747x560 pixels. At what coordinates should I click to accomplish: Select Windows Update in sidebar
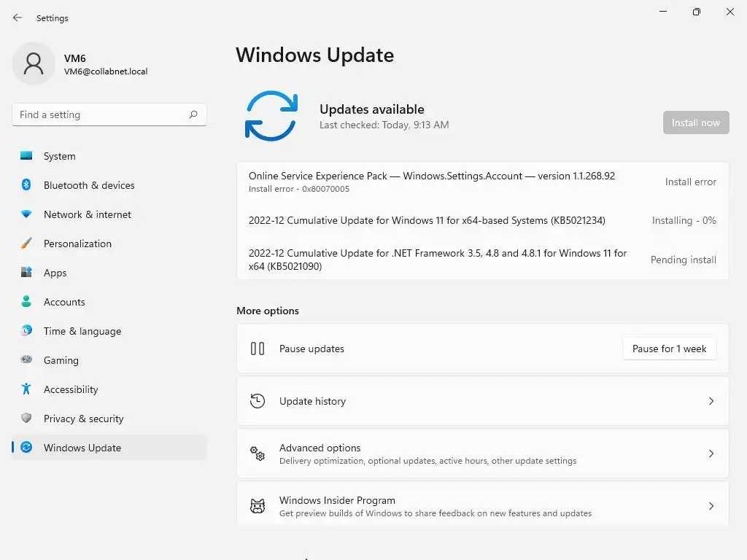[x=109, y=448]
